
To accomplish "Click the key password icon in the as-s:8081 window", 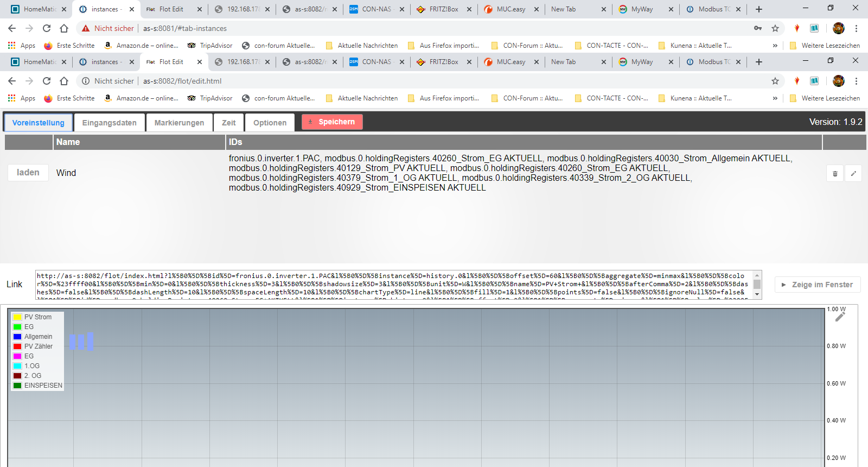I will pyautogui.click(x=758, y=28).
